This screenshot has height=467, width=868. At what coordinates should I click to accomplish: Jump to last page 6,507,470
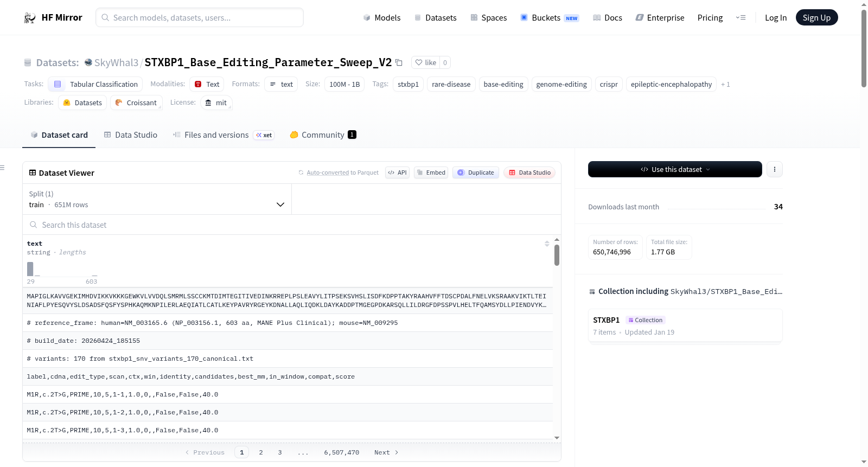click(342, 452)
